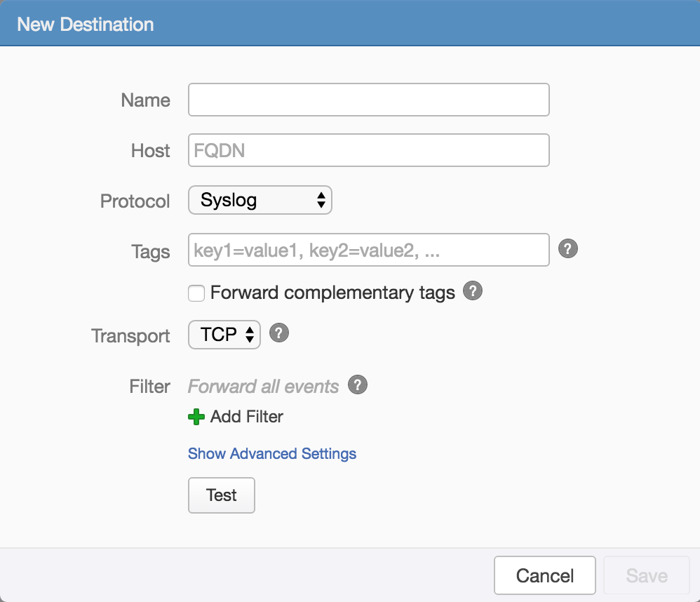
Task: Open help for Forward complementary tags
Action: click(473, 291)
